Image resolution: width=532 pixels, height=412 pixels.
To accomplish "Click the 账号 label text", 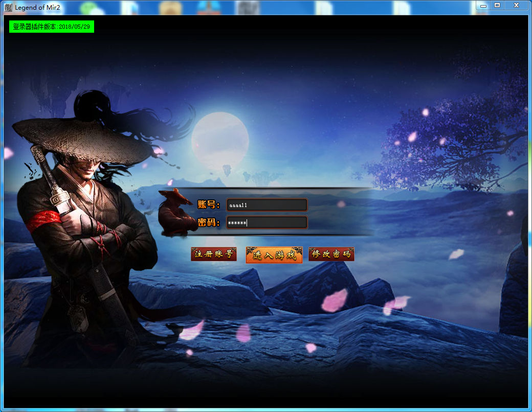I will coord(208,205).
